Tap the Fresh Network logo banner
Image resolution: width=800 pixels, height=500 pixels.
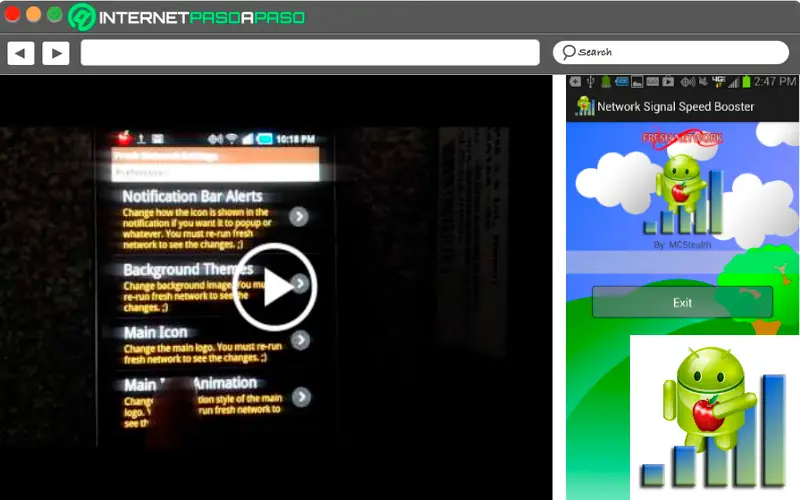pyautogui.click(x=682, y=139)
